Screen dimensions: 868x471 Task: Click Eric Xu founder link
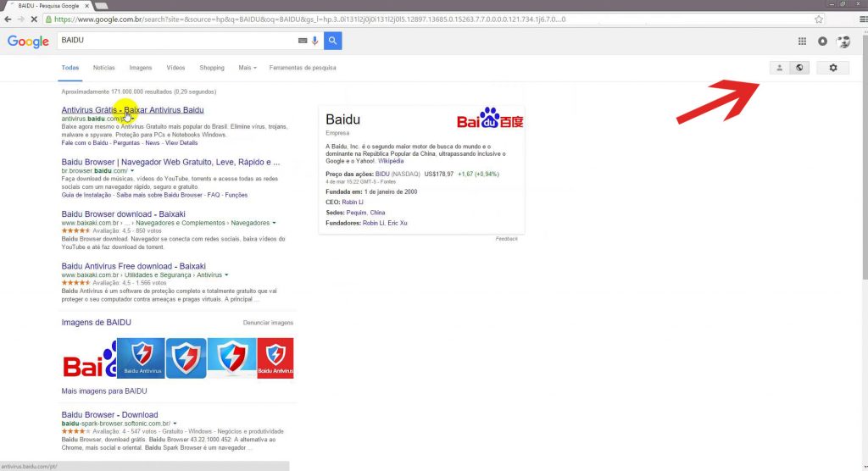coord(398,223)
